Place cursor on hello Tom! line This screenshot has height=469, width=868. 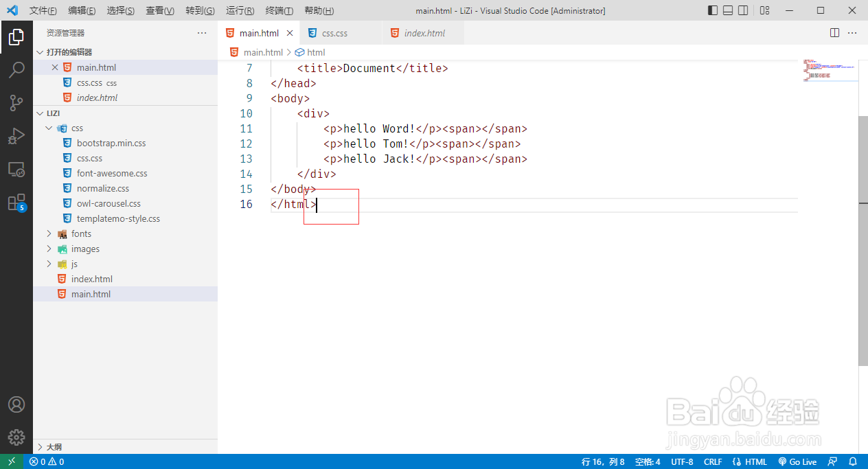tap(422, 144)
